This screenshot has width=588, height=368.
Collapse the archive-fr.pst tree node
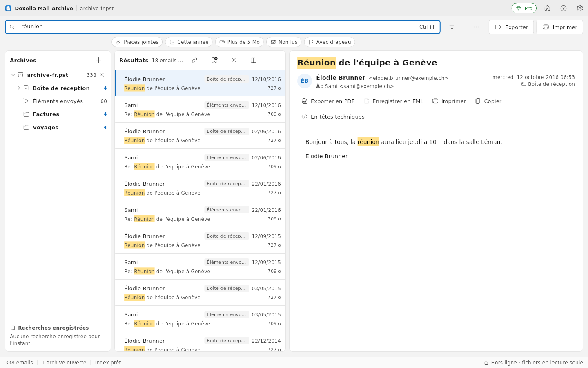pyautogui.click(x=13, y=75)
